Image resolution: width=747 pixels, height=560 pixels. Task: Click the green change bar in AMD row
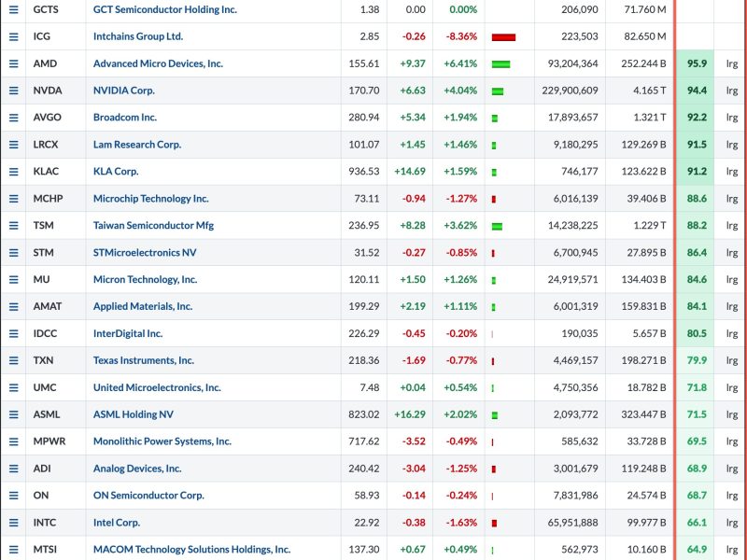coord(500,64)
